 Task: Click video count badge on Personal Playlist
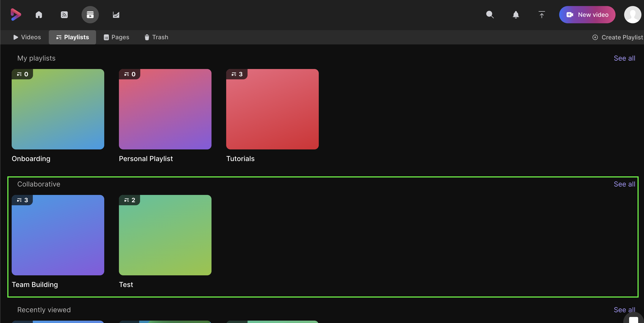tap(129, 74)
